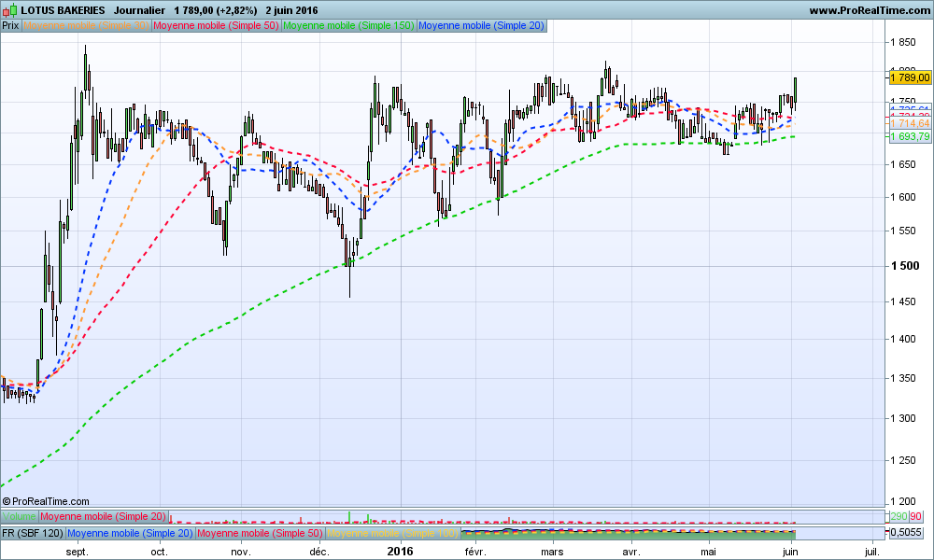Click the orange value tag 1 714,64
The height and width of the screenshot is (560, 934).
[910, 123]
